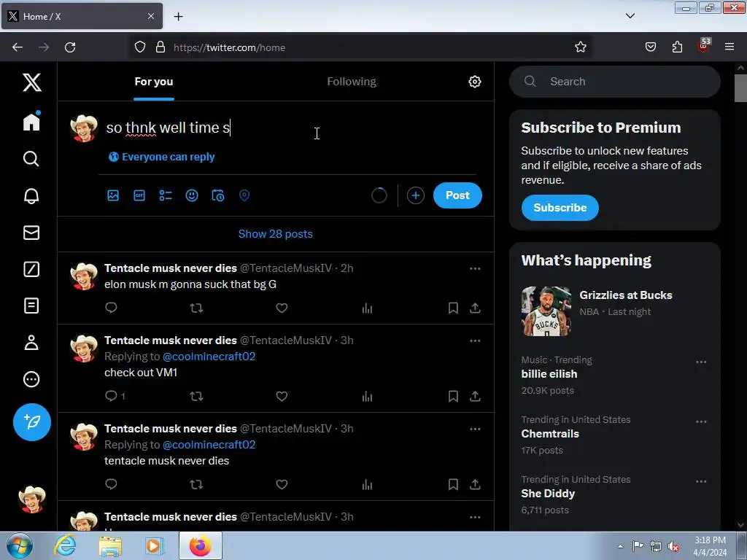Like the 'elon musk m gonna' post
Image resolution: width=747 pixels, height=560 pixels.
(282, 308)
